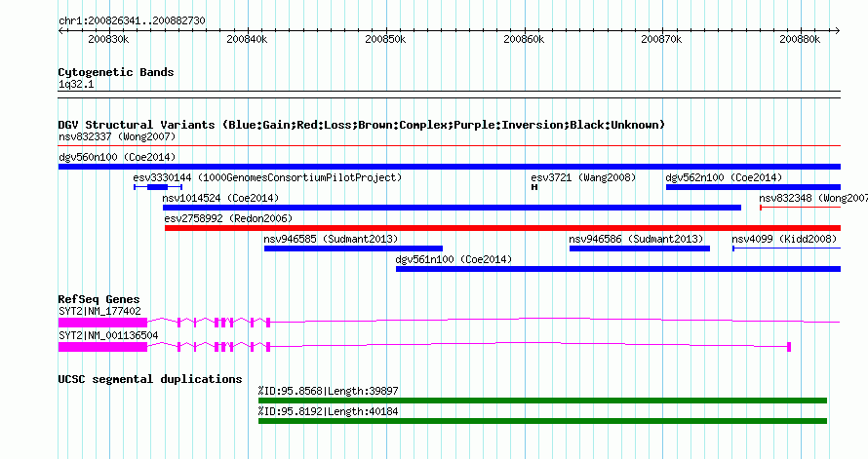868x459 pixels.
Task: Select the nsv1014524 blue gain bar
Action: click(x=452, y=208)
